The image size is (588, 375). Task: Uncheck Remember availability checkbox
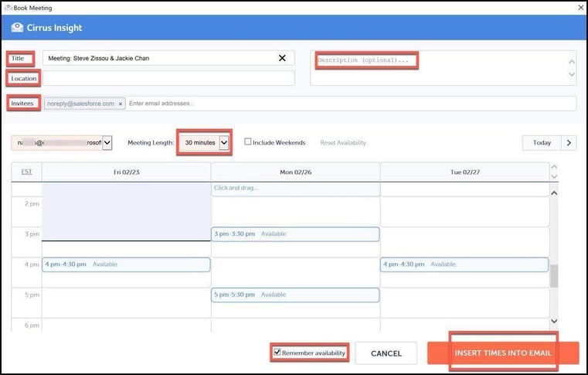pyautogui.click(x=277, y=352)
